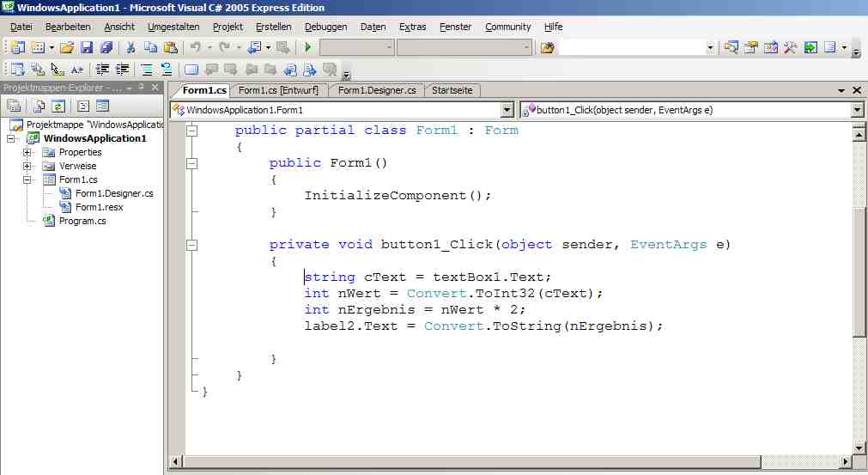Uncomment the selected lines icon

(x=166, y=70)
